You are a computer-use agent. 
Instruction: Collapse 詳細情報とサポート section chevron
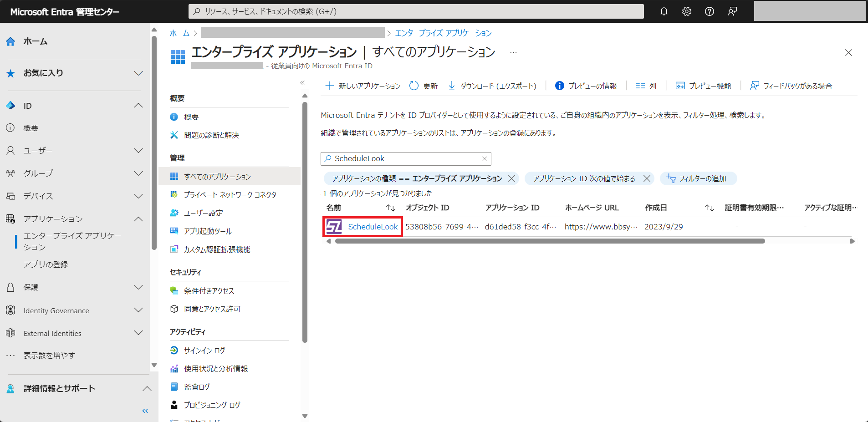[x=147, y=389]
